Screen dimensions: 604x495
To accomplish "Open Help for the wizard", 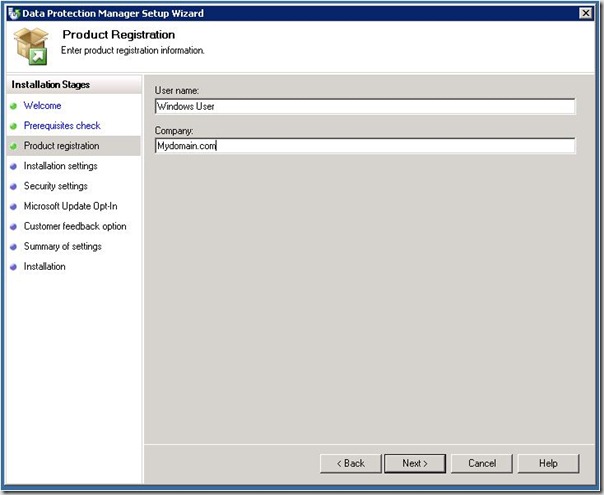I will 548,463.
